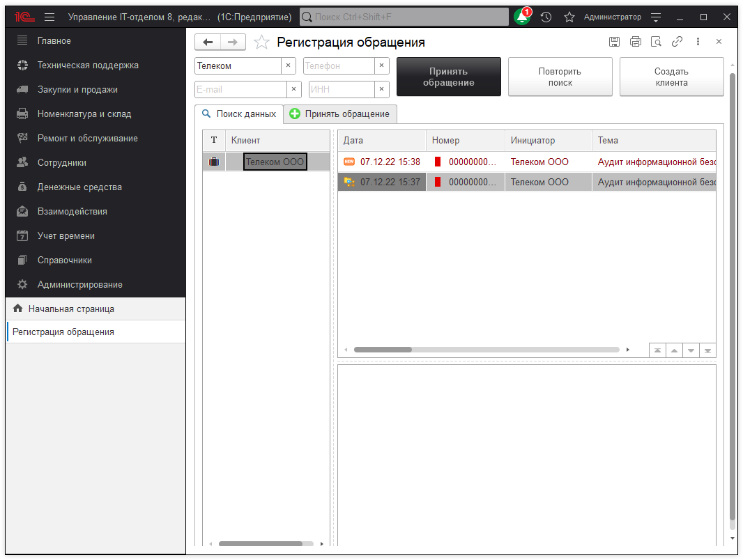Screen dimensions: 743x560
Task: Copy link using chain icon
Action: (677, 42)
